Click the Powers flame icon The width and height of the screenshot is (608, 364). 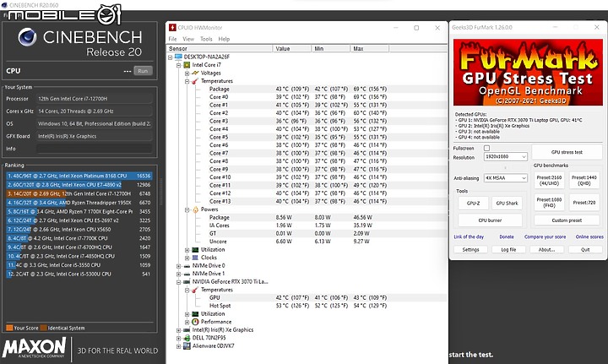pos(195,209)
